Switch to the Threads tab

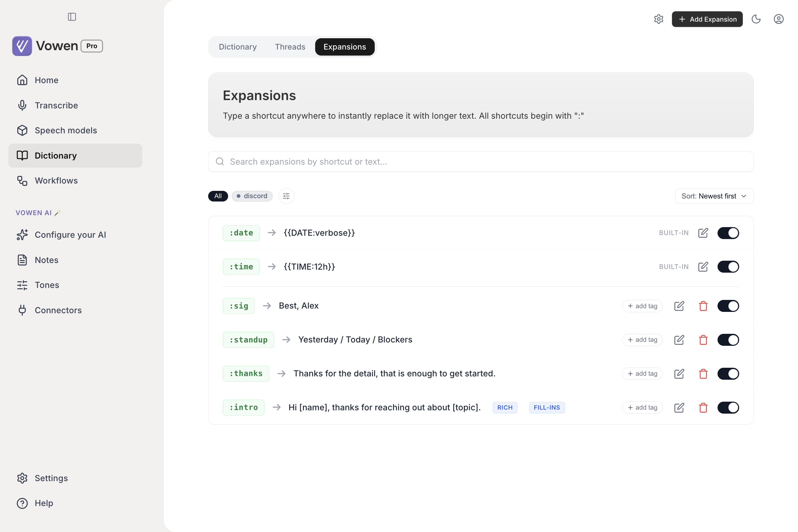(x=290, y=47)
